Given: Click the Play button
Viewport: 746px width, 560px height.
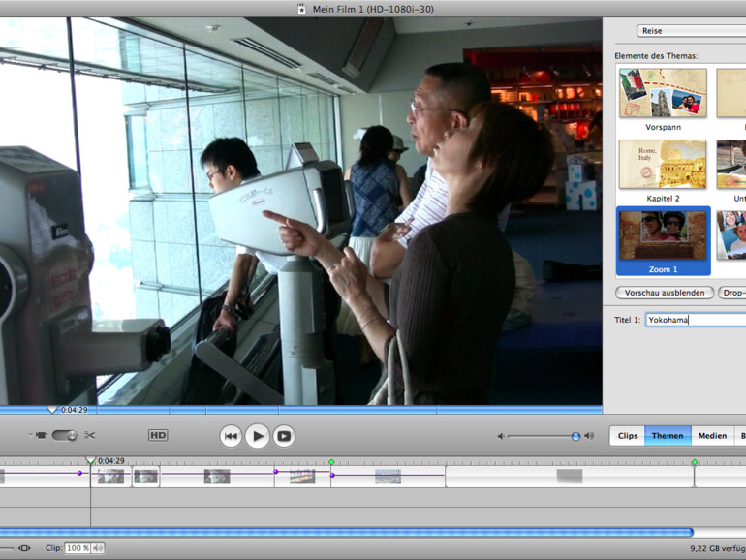Looking at the screenshot, I should coord(257,436).
